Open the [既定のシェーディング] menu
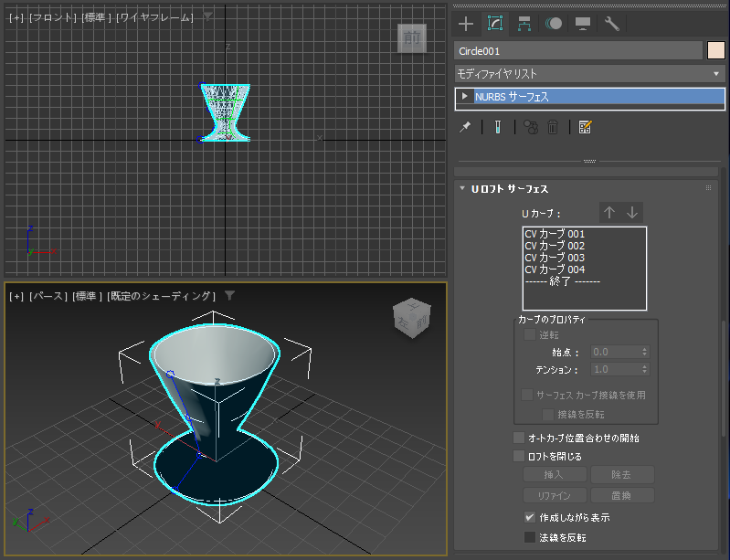 tap(161, 296)
